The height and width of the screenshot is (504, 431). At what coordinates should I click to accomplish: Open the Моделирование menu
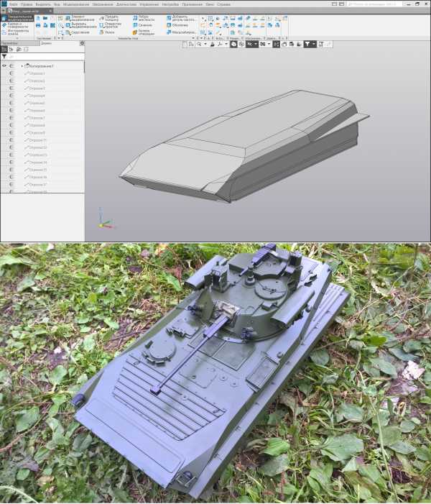coord(76,4)
